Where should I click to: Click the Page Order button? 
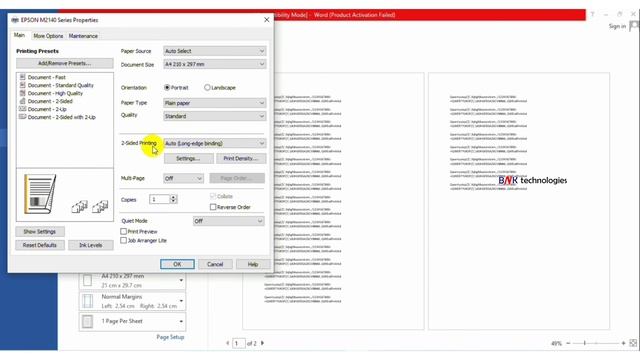(x=237, y=178)
